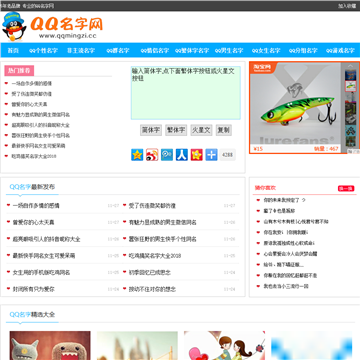Select the top thumbnail in ad strip
The height and width of the screenshot is (360, 360).
[x=351, y=75]
